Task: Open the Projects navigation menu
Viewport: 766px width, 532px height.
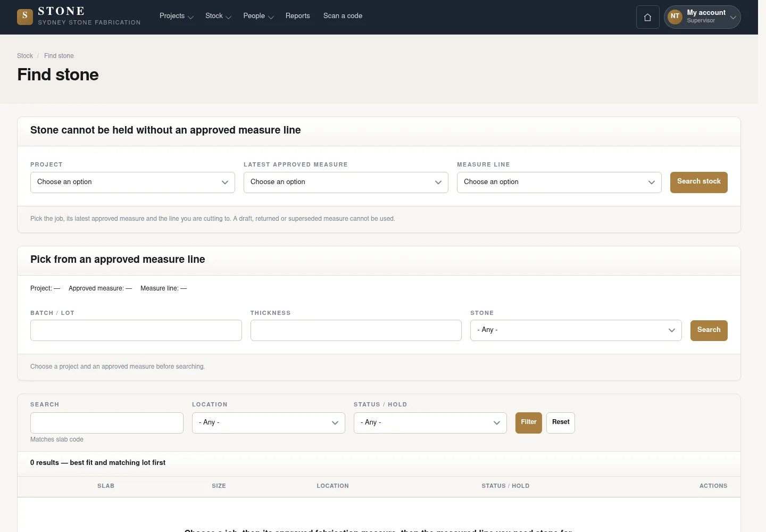Action: [176, 16]
